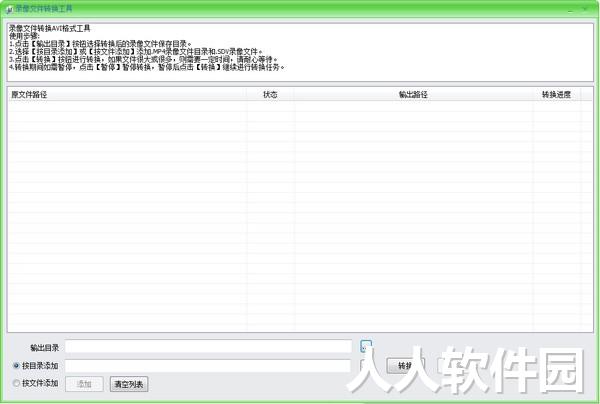Select the 按目录添加 radio button
Viewport: 600px width, 404px height.
tap(16, 366)
